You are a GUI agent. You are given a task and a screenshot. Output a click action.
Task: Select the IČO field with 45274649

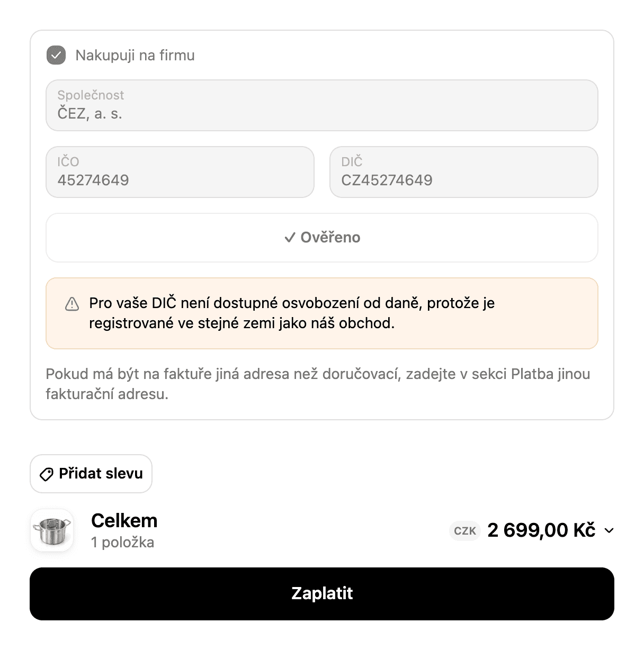180,172
